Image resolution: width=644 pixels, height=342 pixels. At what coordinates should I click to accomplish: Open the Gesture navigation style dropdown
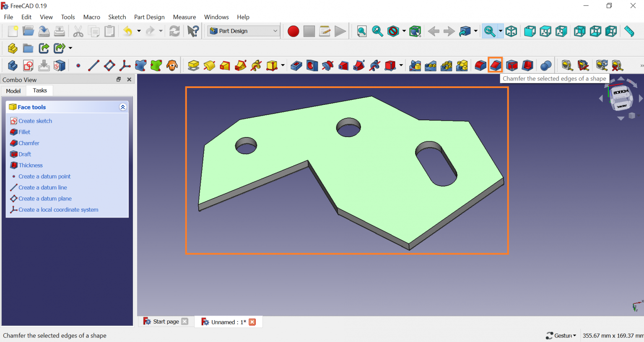(x=561, y=335)
